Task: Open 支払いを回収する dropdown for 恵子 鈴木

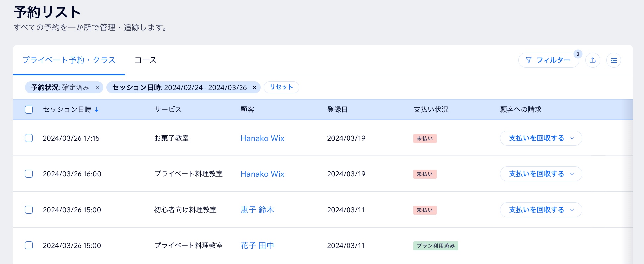Action: click(572, 210)
